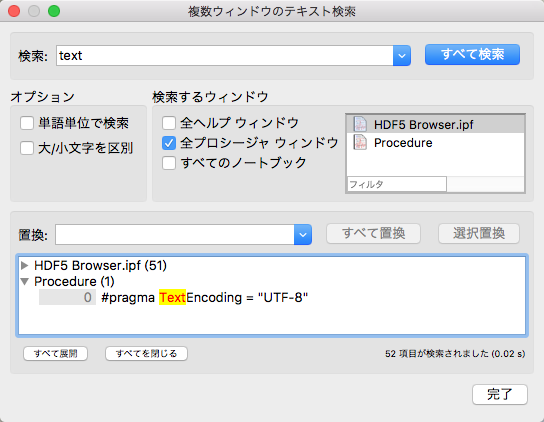544x422 pixels.
Task: Click the 完了 button
Action: (500, 394)
